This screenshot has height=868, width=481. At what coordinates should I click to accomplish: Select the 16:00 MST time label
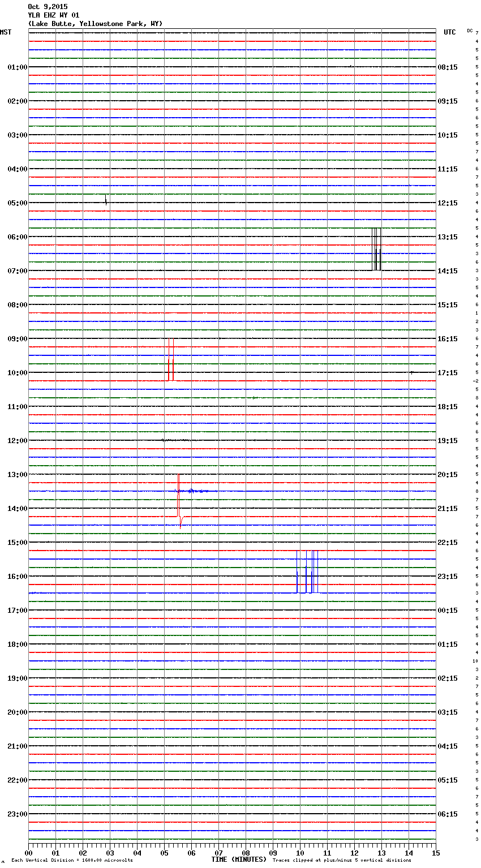[18, 577]
